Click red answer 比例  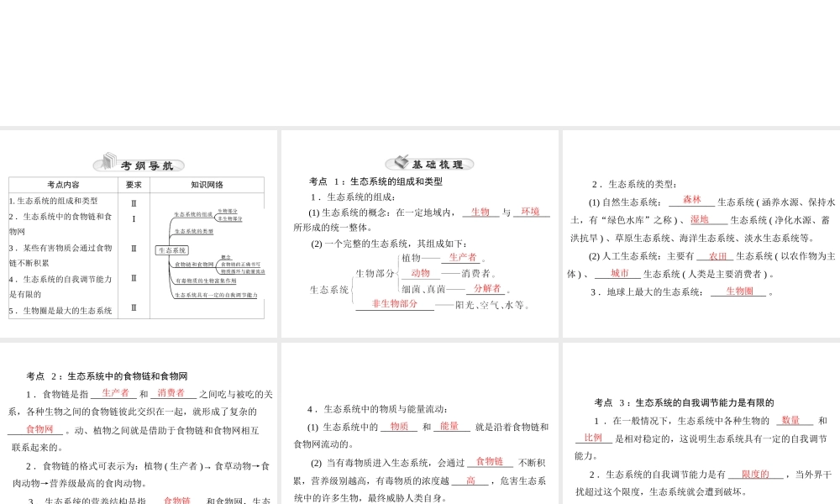(593, 438)
